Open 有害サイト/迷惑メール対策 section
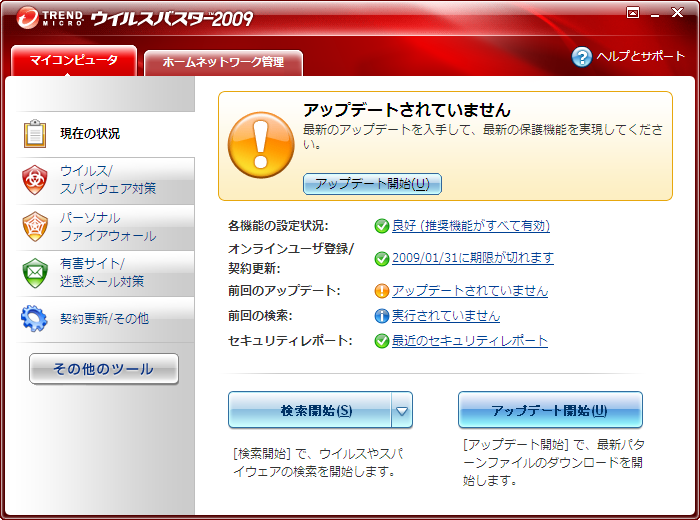Viewport: 700px width, 520px height. click(105, 273)
